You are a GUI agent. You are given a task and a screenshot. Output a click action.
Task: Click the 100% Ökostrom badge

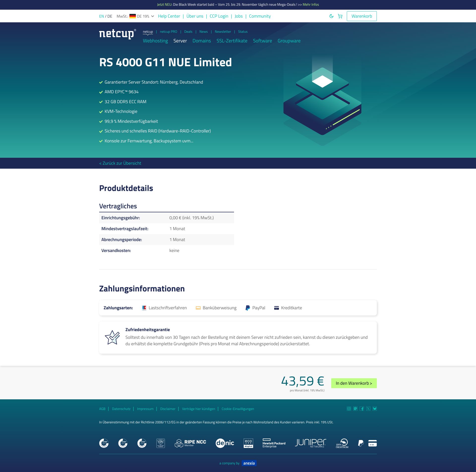(x=342, y=443)
